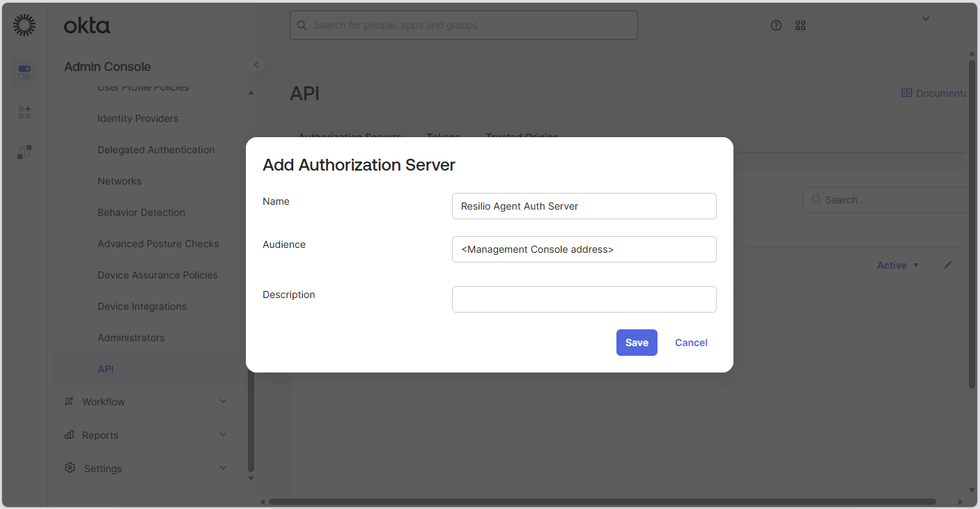
Task: Open the add-apps grid icon in left rail
Action: point(24,112)
